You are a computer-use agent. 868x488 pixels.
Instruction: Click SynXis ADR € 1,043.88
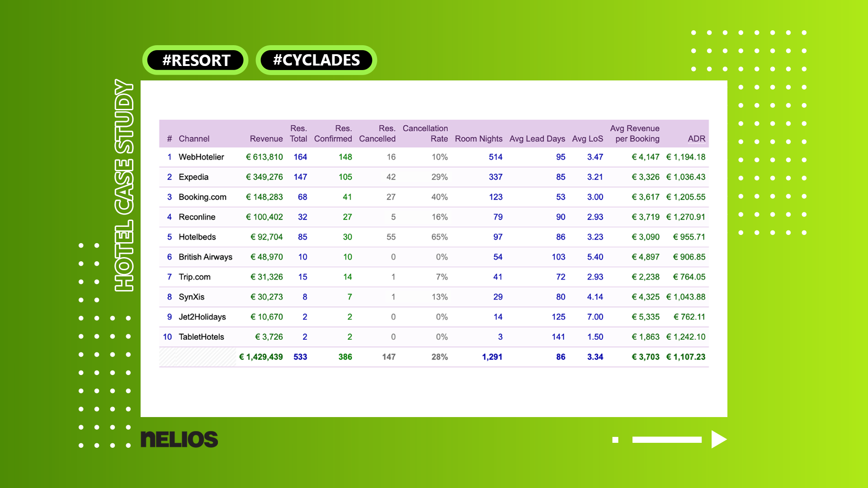(686, 297)
